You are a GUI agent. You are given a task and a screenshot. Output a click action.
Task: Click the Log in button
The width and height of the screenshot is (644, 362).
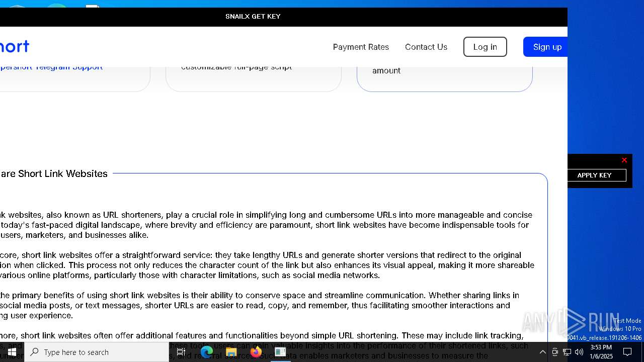tap(485, 47)
